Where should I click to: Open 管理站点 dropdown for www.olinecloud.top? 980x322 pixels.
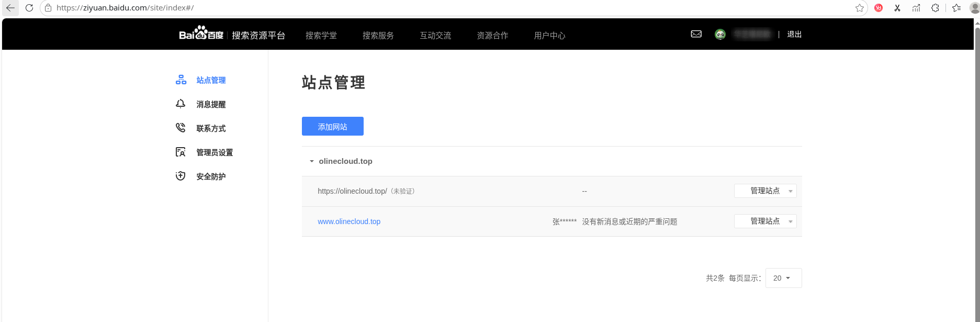pos(765,221)
